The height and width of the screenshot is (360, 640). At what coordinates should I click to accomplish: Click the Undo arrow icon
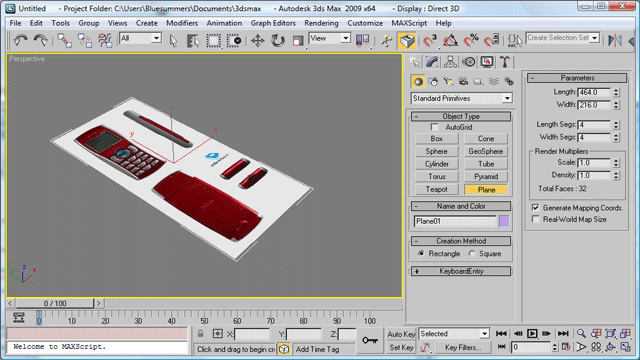click(20, 40)
